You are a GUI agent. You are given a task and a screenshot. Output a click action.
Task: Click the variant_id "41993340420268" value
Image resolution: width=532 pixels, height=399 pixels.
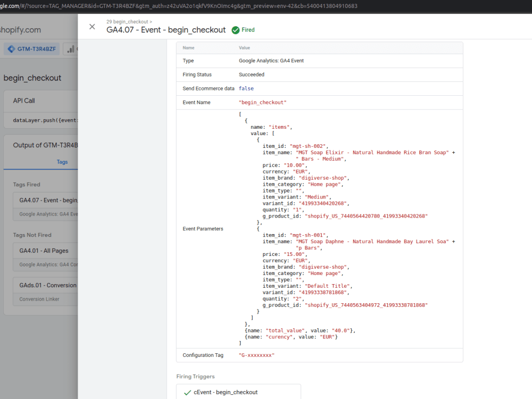click(323, 203)
